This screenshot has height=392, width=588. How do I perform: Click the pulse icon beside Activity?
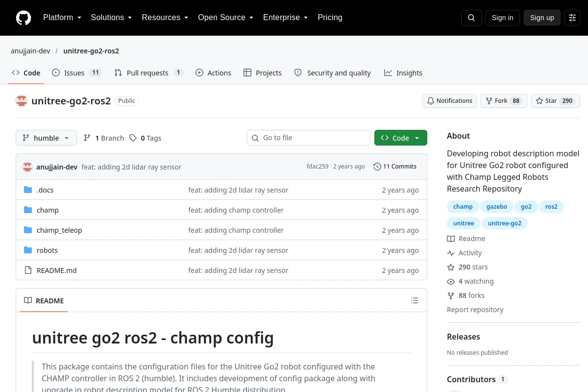coord(451,253)
